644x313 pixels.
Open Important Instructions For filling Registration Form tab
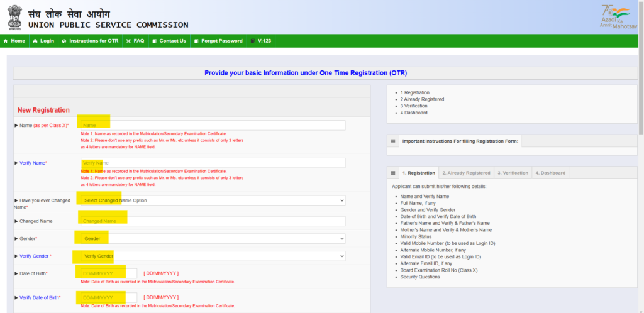coord(460,141)
